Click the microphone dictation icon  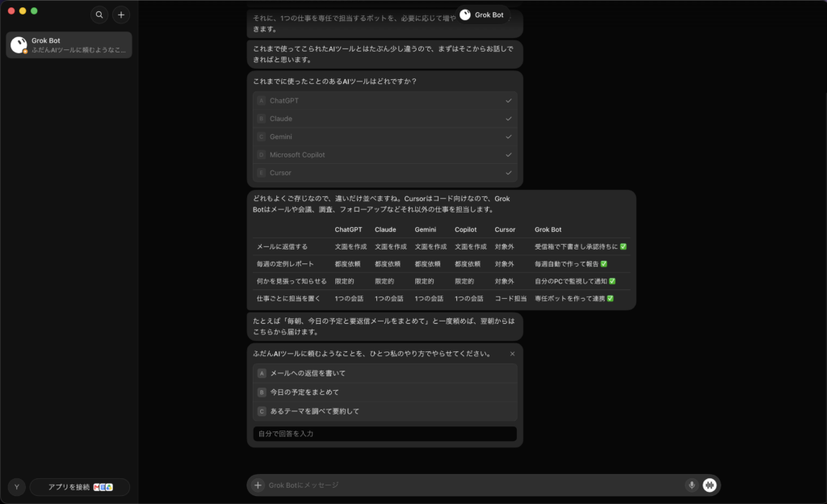click(691, 485)
